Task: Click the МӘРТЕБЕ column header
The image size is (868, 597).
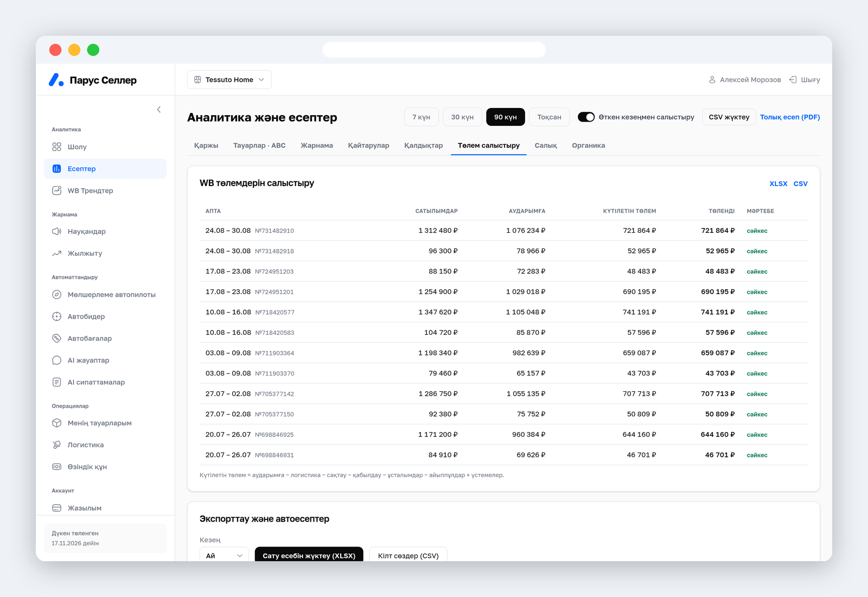Action: [761, 211]
